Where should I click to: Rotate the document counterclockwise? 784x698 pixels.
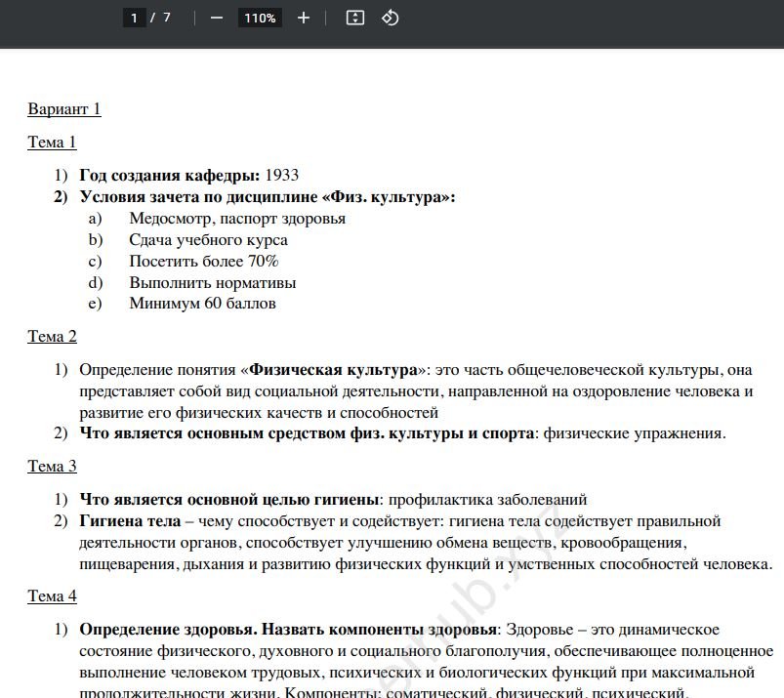tap(390, 18)
